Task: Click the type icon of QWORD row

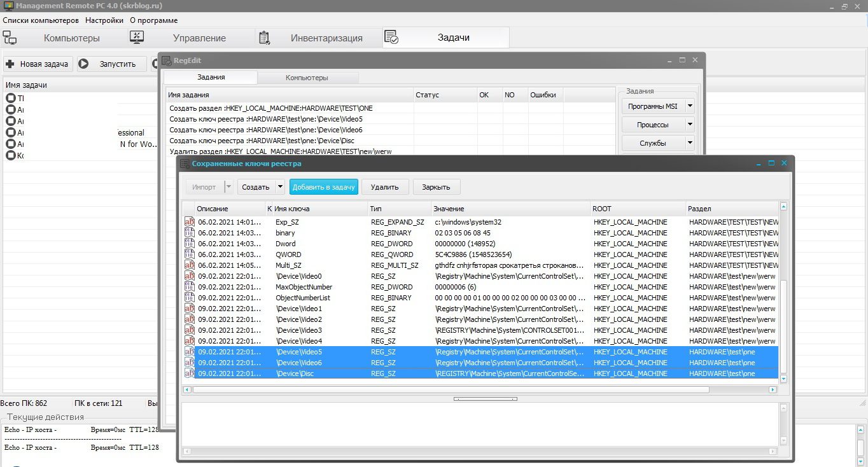Action: (189, 254)
